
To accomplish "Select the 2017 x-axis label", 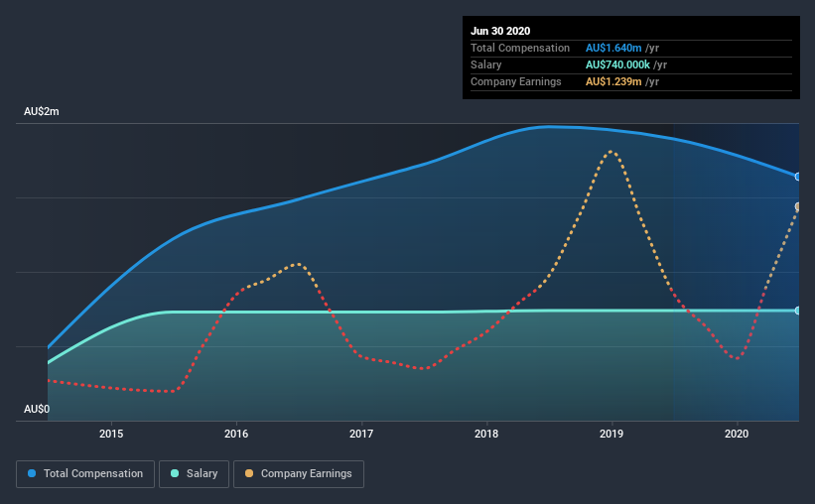I will (361, 434).
